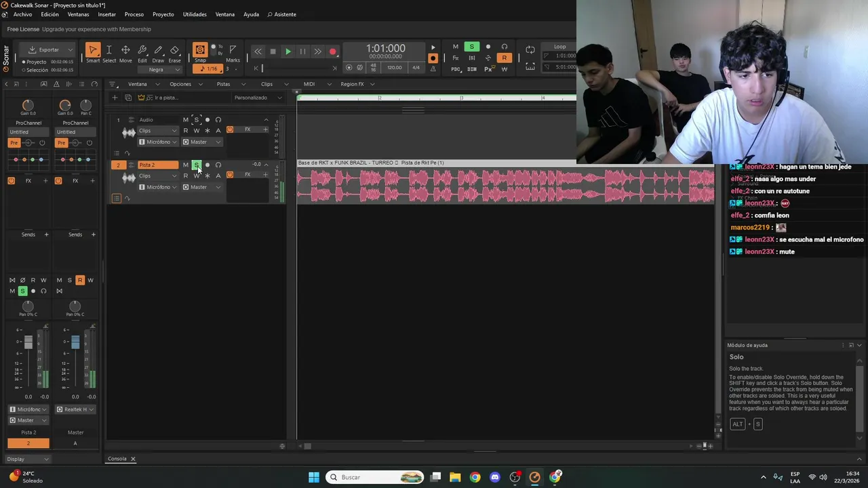Click the Pista 2 Gain knob in inspector

click(x=28, y=105)
